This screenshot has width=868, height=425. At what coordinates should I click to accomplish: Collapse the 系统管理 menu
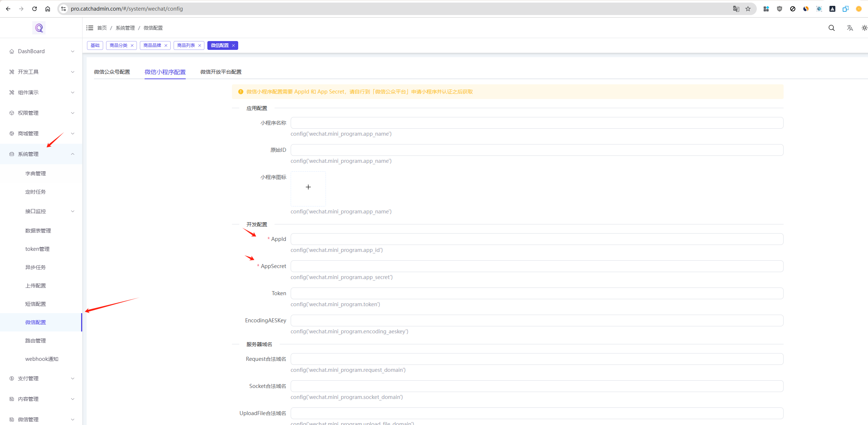(41, 154)
